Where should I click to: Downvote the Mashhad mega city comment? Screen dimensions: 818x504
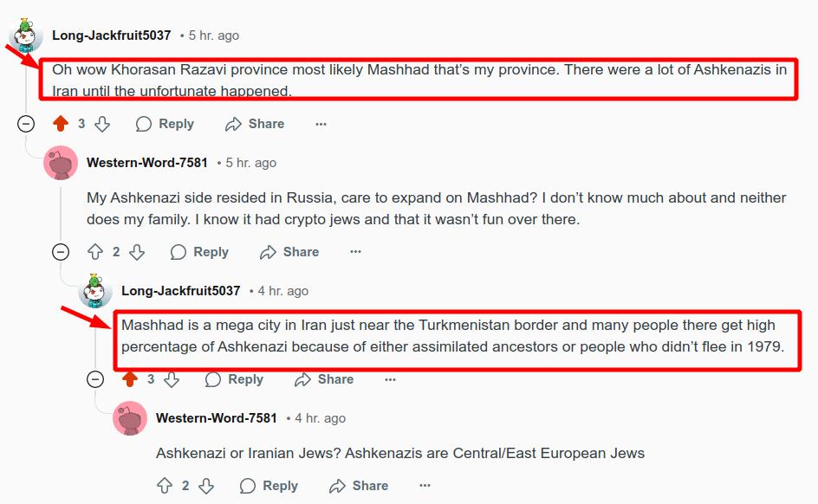[x=172, y=379]
